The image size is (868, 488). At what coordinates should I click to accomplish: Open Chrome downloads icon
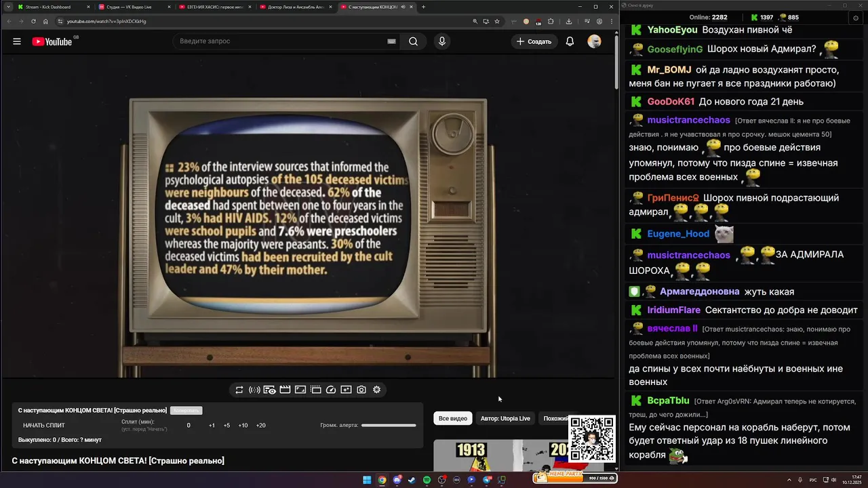pyautogui.click(x=568, y=21)
